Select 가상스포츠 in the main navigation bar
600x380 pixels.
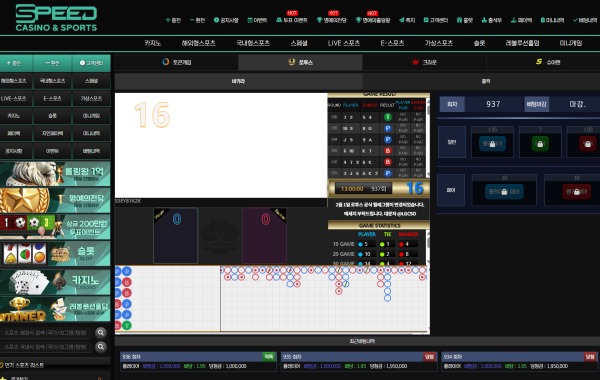pyautogui.click(x=439, y=43)
